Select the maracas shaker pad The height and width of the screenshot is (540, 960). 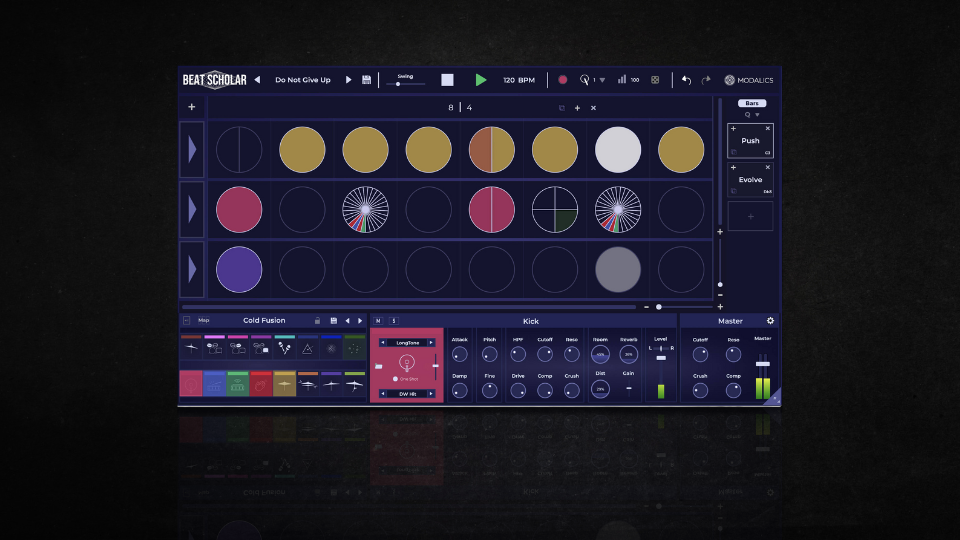click(284, 348)
